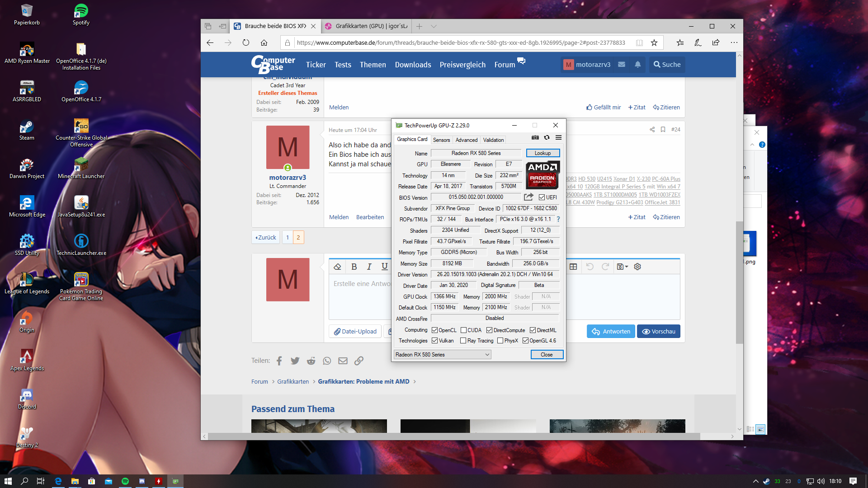Click the Bus Interface question mark
The width and height of the screenshot is (868, 488).
point(558,219)
